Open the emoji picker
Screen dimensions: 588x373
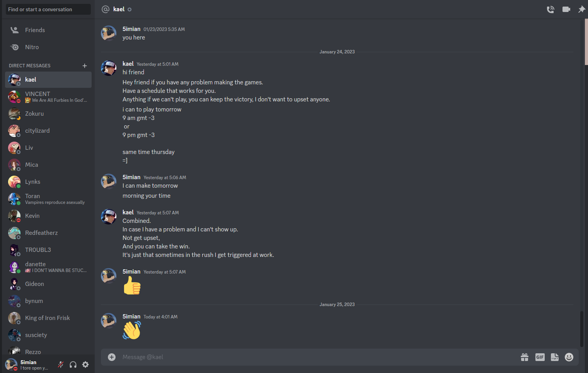pos(569,357)
